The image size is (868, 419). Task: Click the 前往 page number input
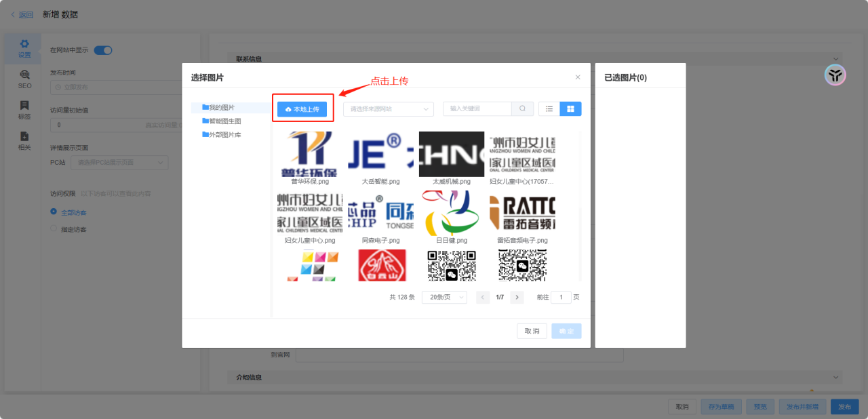(x=561, y=297)
